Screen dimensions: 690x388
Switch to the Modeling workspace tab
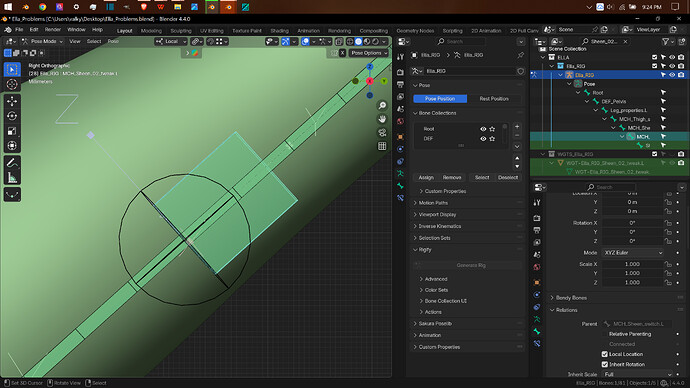click(x=151, y=31)
